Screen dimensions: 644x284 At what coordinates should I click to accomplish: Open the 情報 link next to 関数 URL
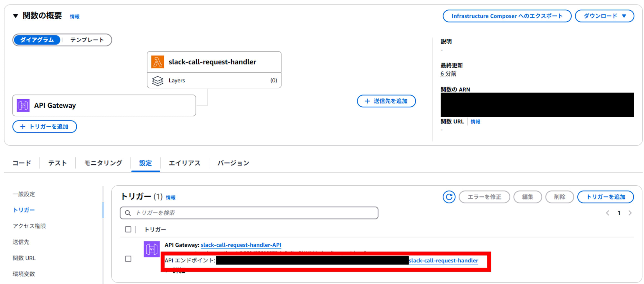(475, 122)
